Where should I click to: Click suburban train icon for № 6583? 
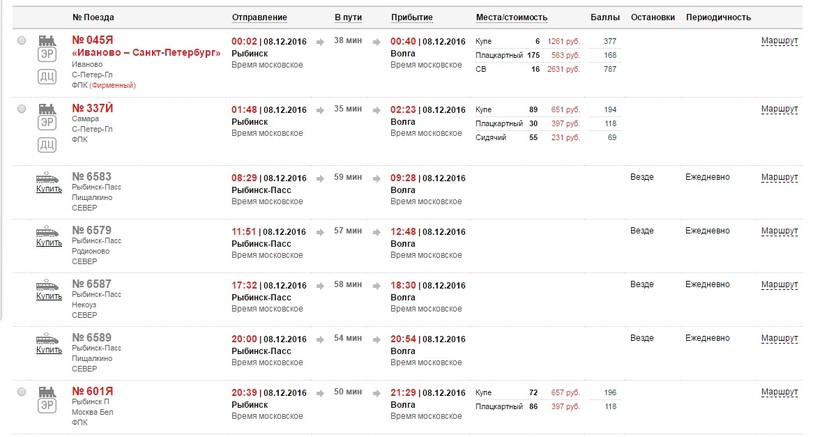(49, 177)
